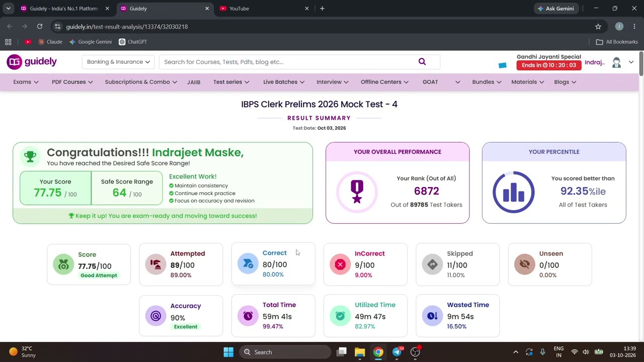
Task: Switch to the YouTube browser tab
Action: click(x=265, y=9)
